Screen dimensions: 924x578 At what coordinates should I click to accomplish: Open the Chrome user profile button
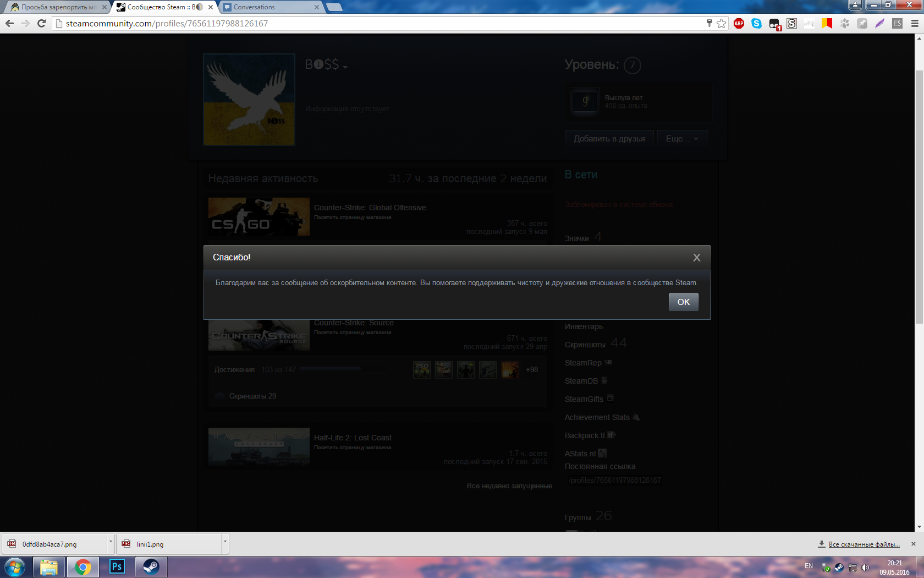click(855, 4)
